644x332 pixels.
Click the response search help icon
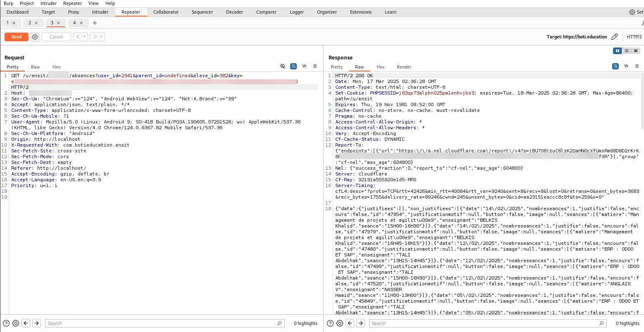pos(330,323)
